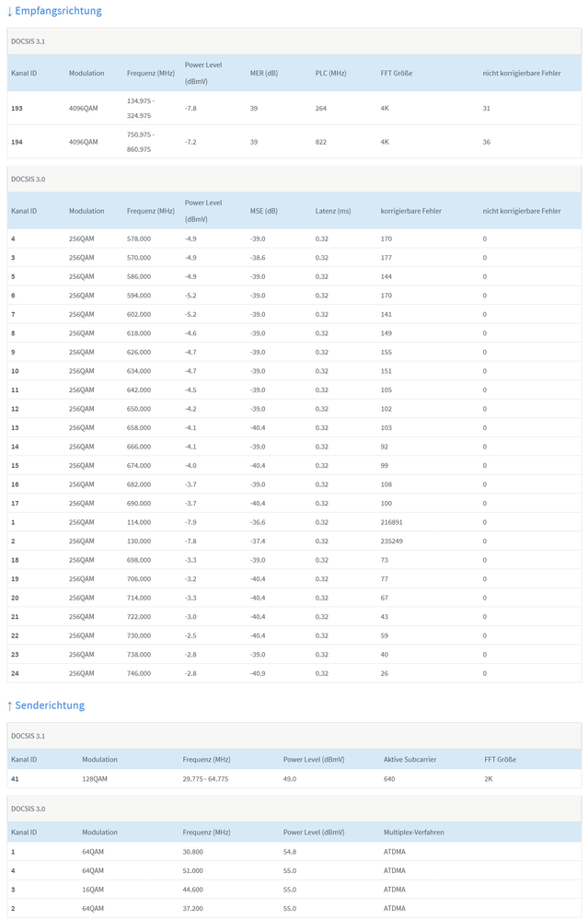Click power level -4.6 cell

point(190,333)
